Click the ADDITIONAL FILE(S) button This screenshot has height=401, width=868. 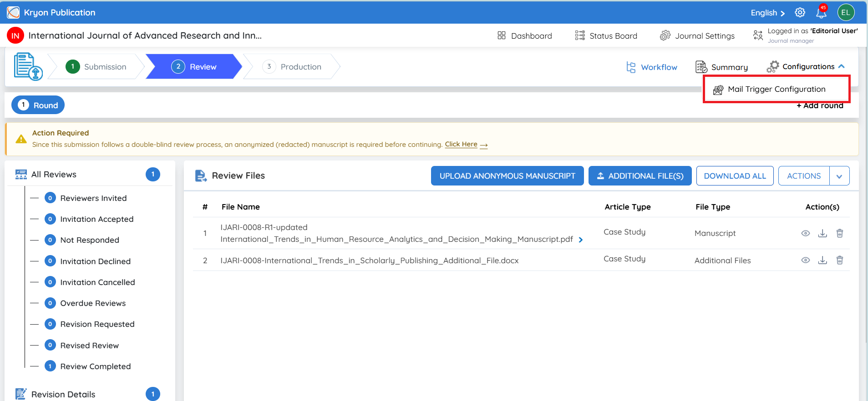click(640, 176)
